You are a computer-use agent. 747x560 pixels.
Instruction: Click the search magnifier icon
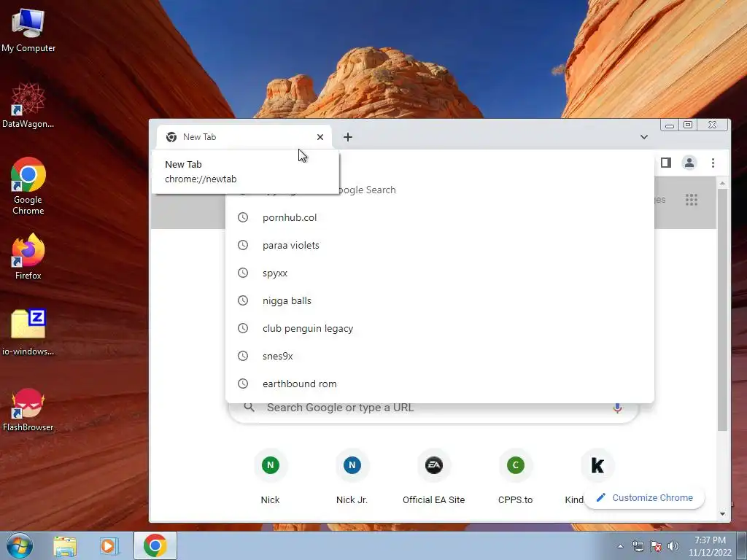pos(249,408)
